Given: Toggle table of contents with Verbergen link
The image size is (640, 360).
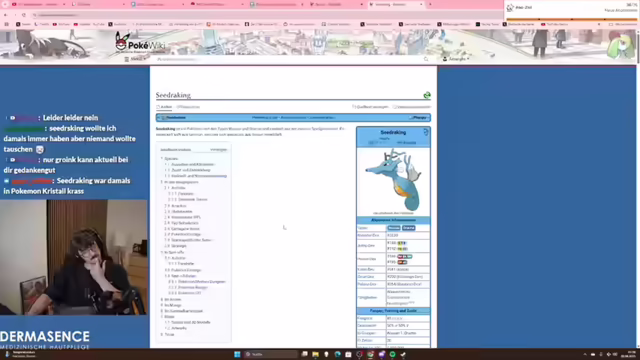Looking at the screenshot, I should pos(218,150).
